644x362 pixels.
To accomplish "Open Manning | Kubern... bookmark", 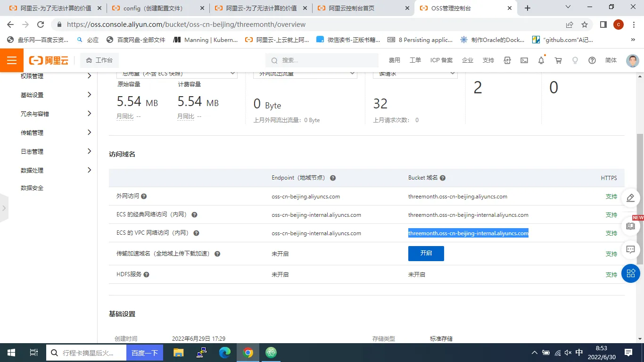I will click(x=206, y=40).
